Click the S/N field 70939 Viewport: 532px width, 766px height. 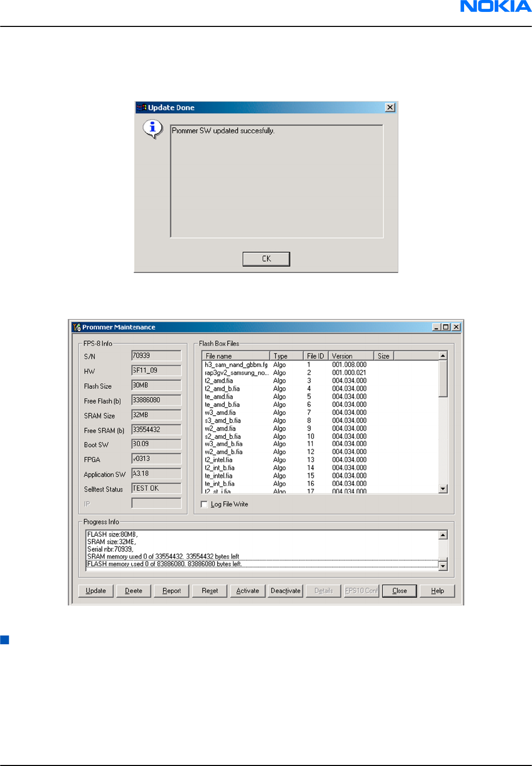tap(156, 356)
